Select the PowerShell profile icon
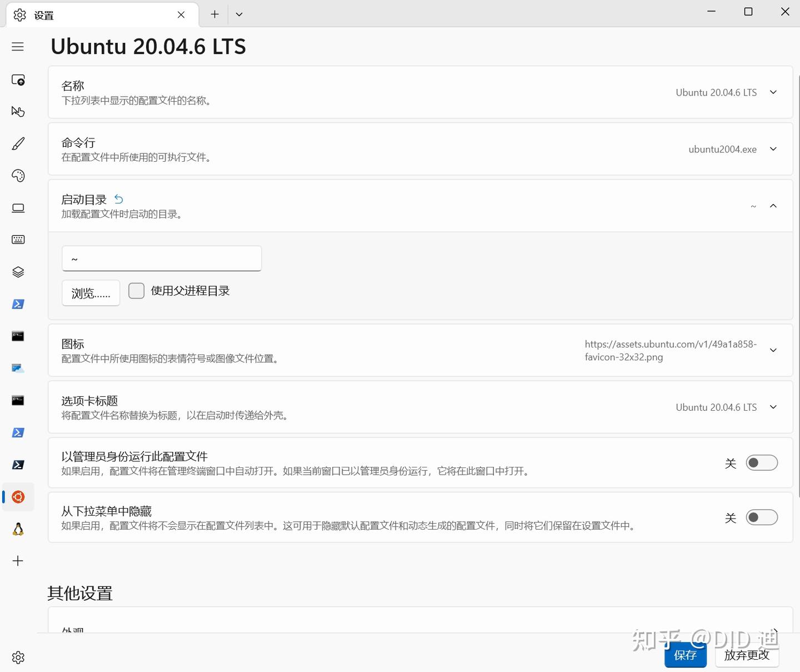The image size is (800, 672). tap(18, 304)
